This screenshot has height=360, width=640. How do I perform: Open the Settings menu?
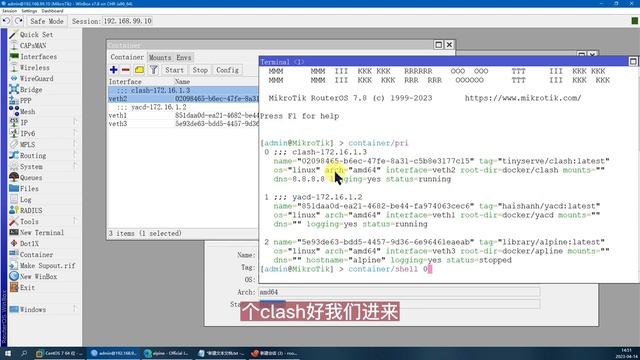29,11
